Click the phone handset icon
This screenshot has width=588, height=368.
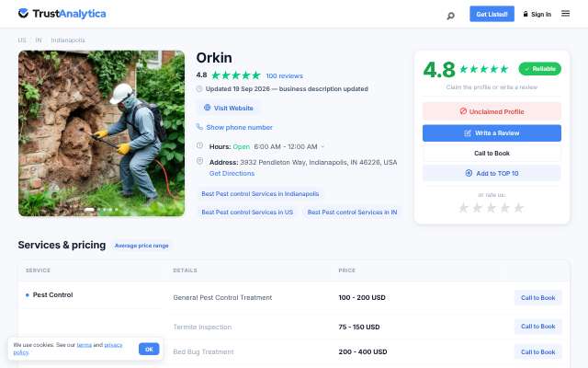pyautogui.click(x=199, y=127)
